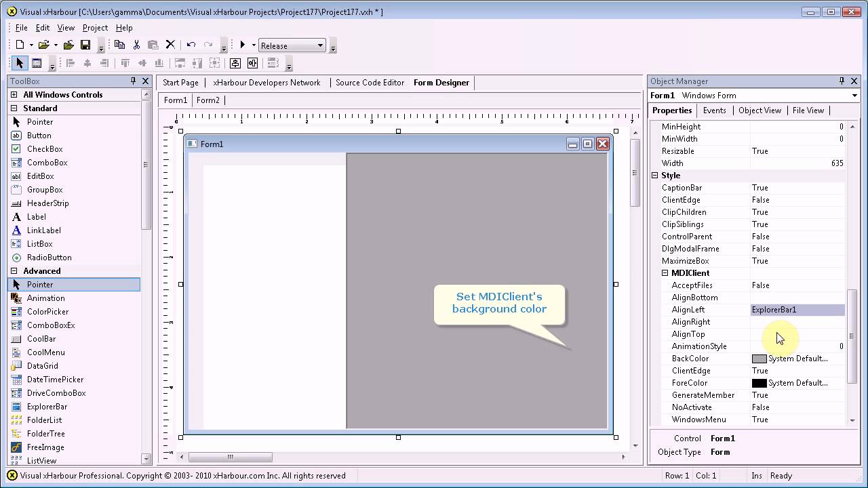The width and height of the screenshot is (868, 488).
Task: Collapse the MDIClient property group
Action: pyautogui.click(x=665, y=273)
